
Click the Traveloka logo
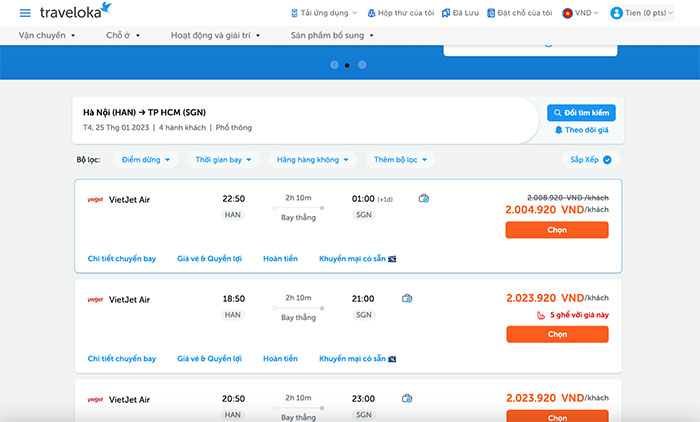point(75,11)
